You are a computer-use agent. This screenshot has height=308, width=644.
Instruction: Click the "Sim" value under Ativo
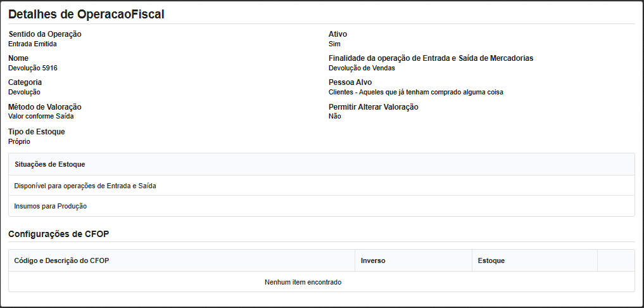334,44
